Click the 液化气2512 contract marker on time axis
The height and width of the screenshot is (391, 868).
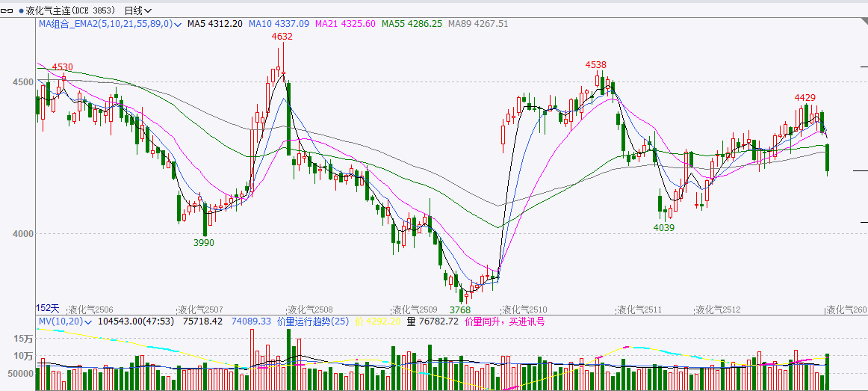[719, 310]
